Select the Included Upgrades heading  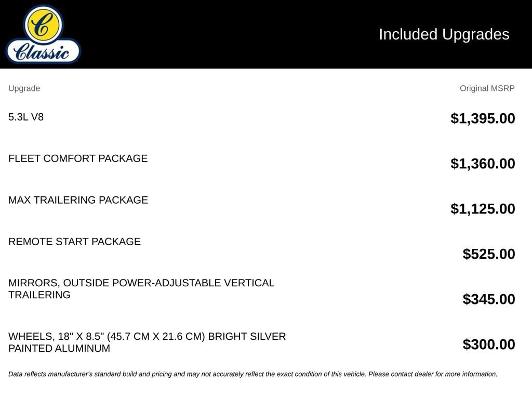[x=444, y=34]
